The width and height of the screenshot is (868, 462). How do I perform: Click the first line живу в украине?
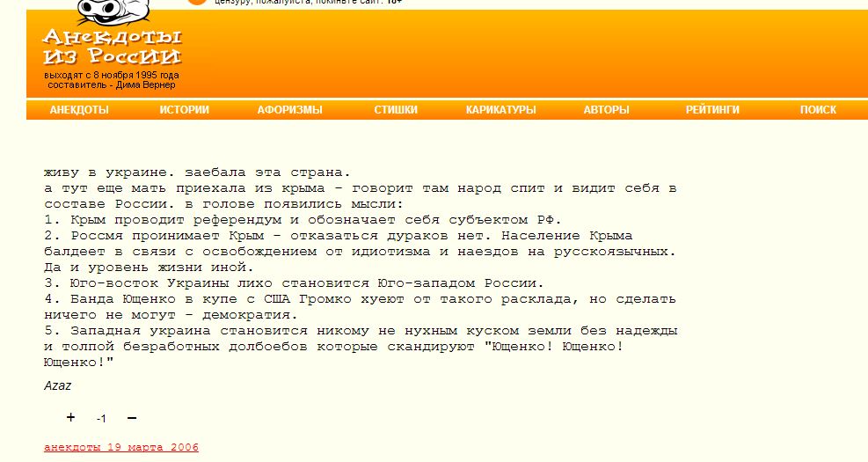tap(197, 172)
